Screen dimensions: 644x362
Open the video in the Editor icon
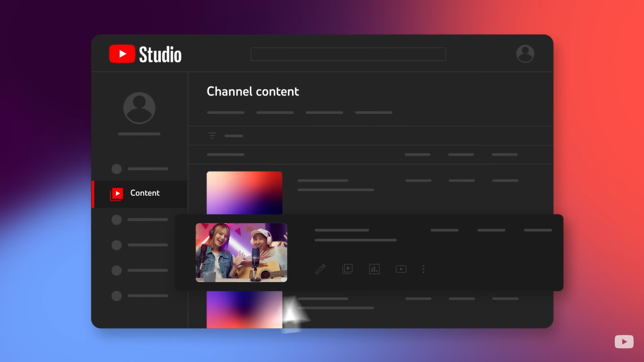point(347,269)
